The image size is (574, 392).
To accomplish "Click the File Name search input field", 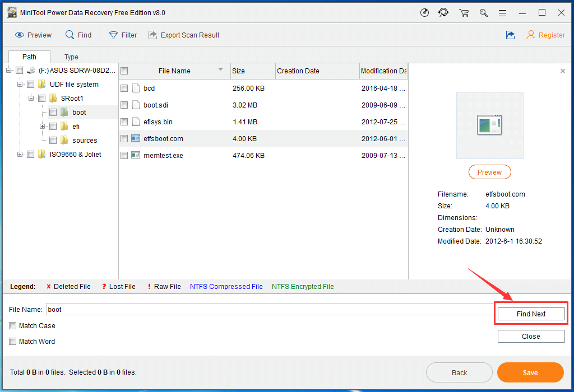I will point(269,309).
